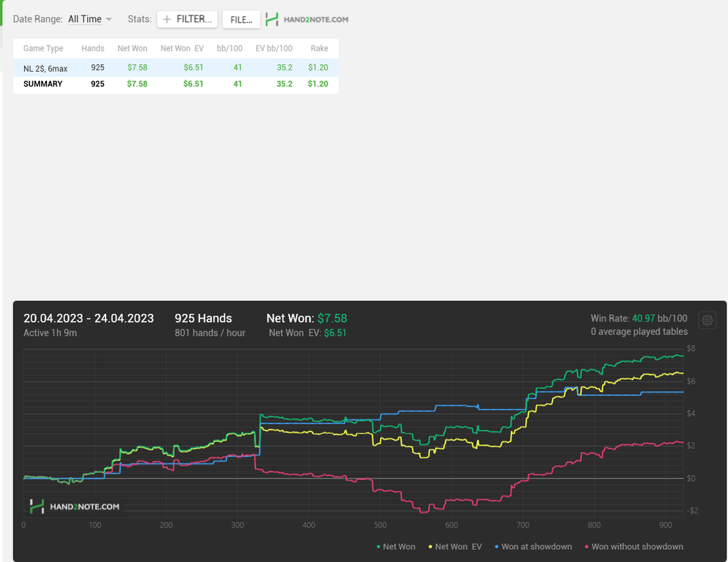The height and width of the screenshot is (562, 728).
Task: Click the Stats label
Action: click(x=140, y=19)
